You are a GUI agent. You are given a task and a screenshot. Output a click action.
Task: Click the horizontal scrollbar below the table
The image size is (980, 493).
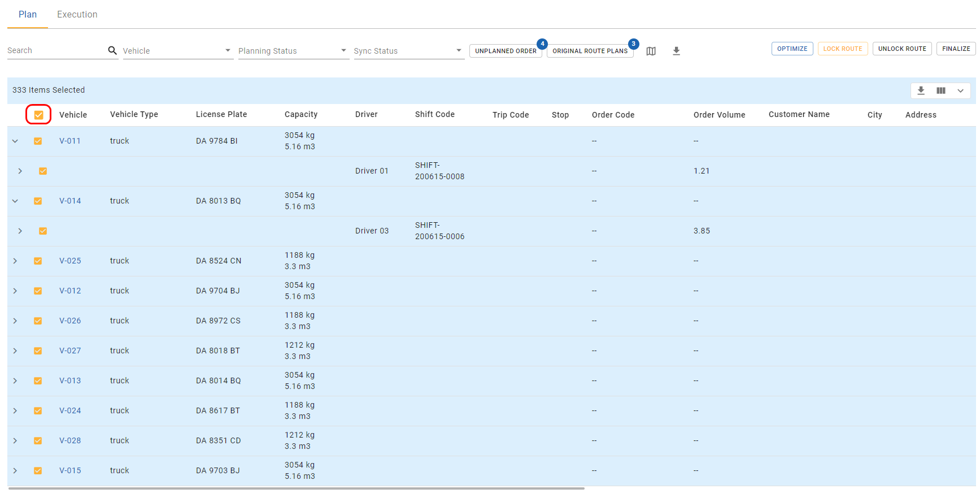click(x=296, y=488)
